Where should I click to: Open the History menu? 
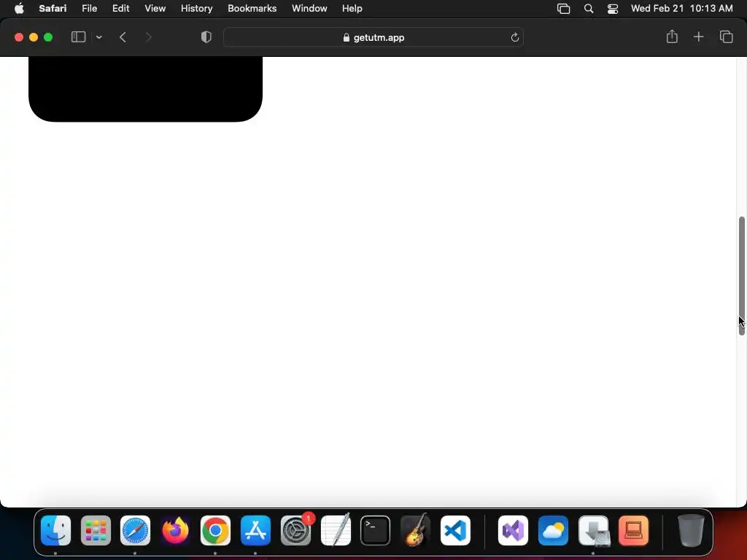(196, 8)
